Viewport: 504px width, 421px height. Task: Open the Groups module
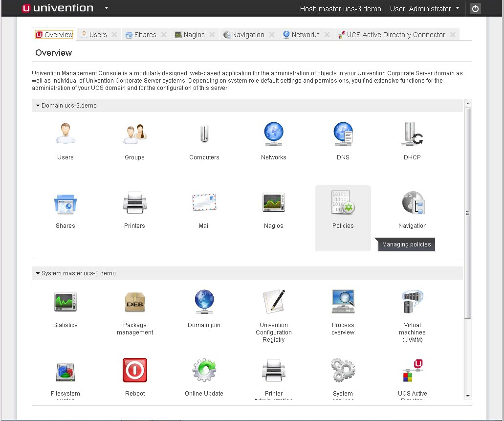tap(135, 133)
